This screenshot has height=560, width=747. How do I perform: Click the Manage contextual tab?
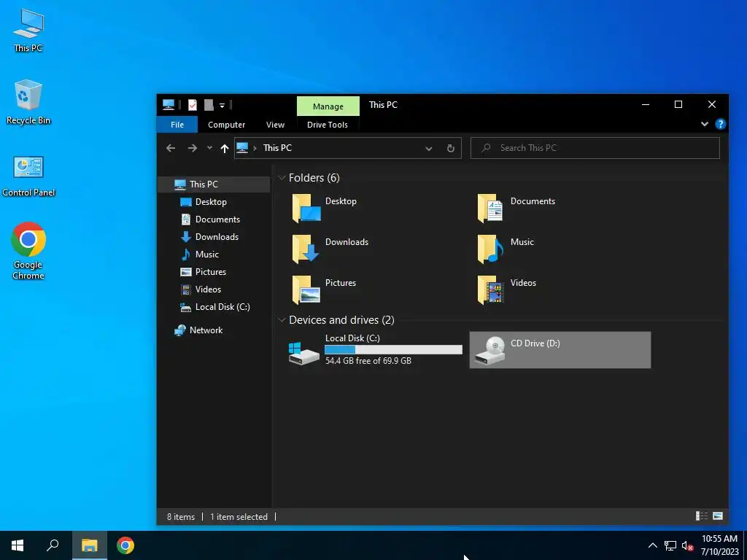328,106
